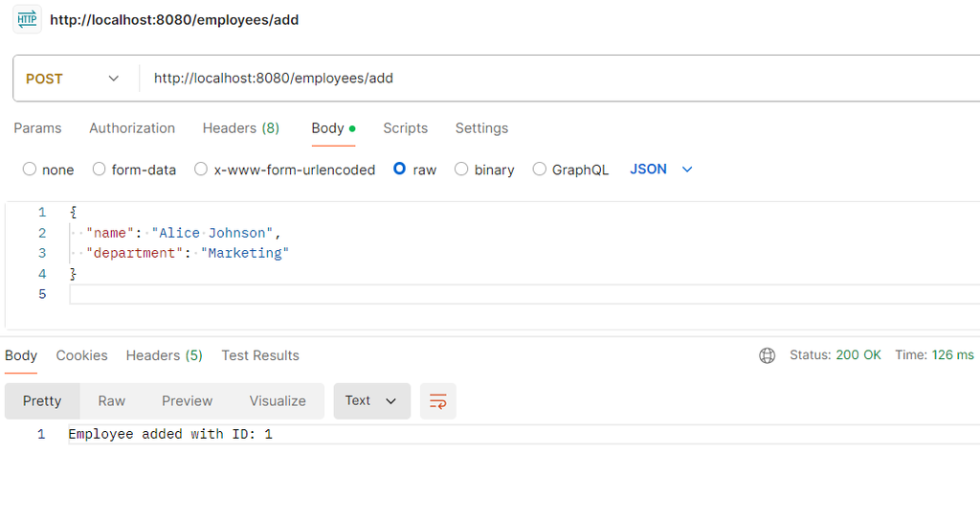Open the Settings tab

(x=481, y=128)
